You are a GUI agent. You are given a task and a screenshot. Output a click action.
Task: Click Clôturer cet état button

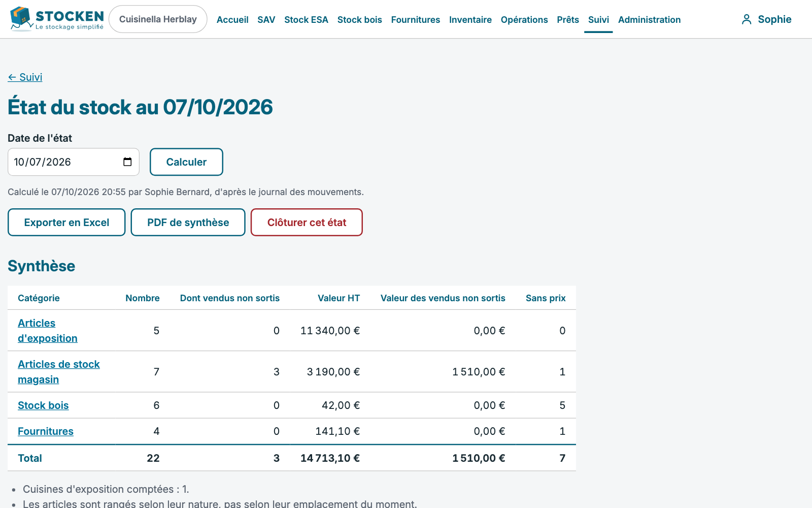[x=307, y=223]
